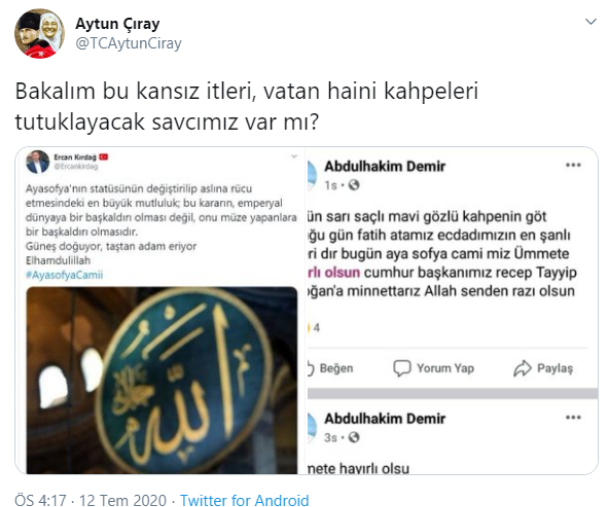Open first Abdulhakim Demir name heading

(x=385, y=166)
